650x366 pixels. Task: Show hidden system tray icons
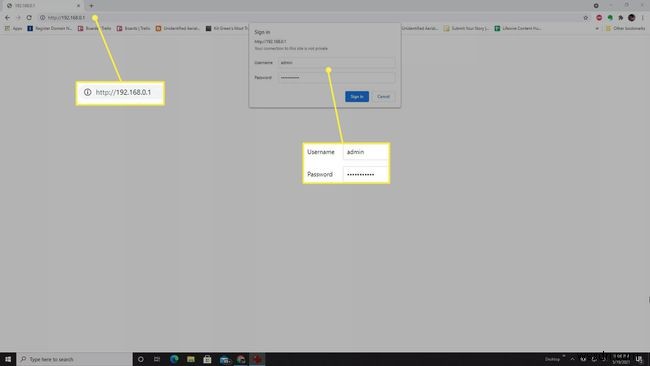pyautogui.click(x=572, y=359)
